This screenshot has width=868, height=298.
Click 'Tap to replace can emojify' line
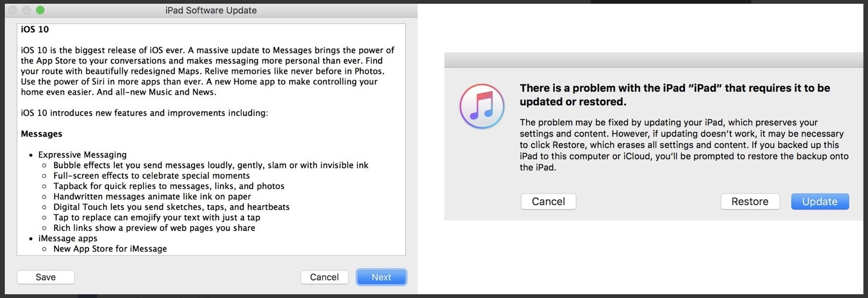[157, 217]
